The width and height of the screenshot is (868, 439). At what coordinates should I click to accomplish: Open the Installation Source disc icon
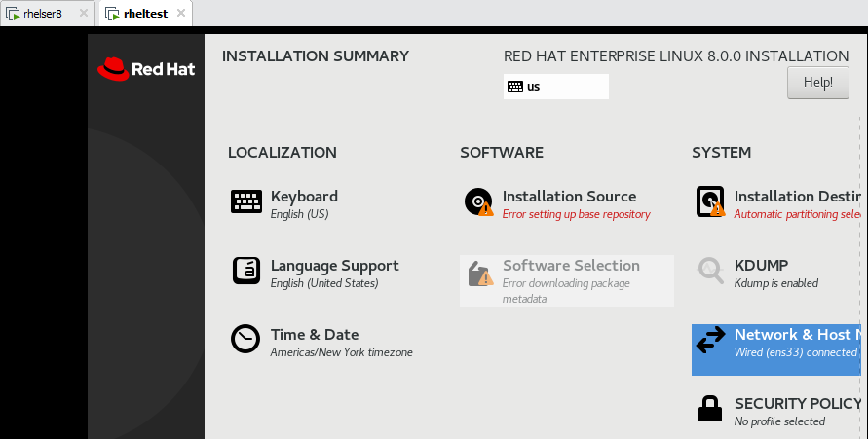[x=479, y=201]
